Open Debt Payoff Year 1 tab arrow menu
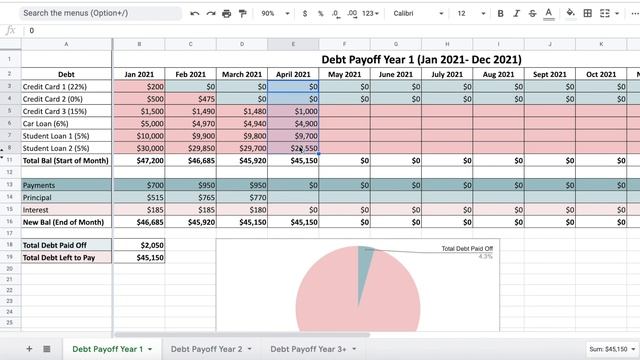Viewport: 640px width, 360px height. [x=150, y=349]
